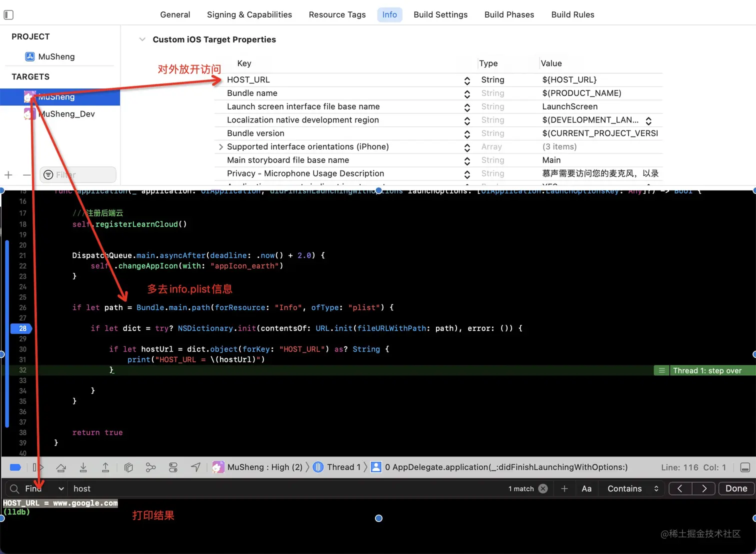Click the Thread 1 icon in jump bar

click(x=318, y=467)
